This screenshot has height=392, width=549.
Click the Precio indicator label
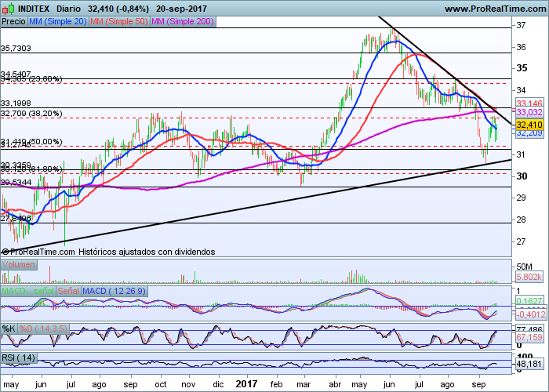coord(13,21)
